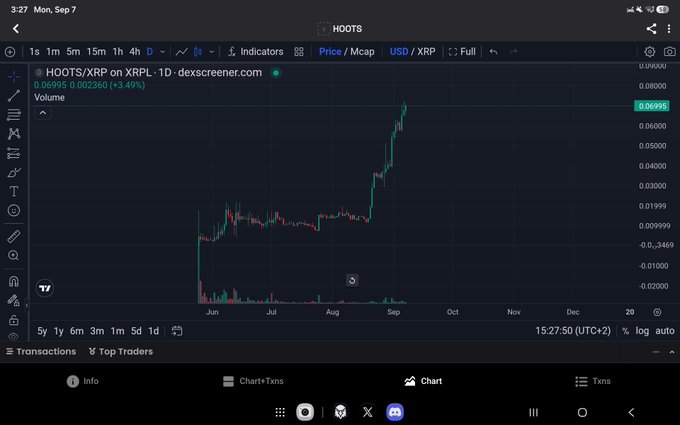Select candlestick chart type icon
This screenshot has width=680, height=425.
point(198,52)
